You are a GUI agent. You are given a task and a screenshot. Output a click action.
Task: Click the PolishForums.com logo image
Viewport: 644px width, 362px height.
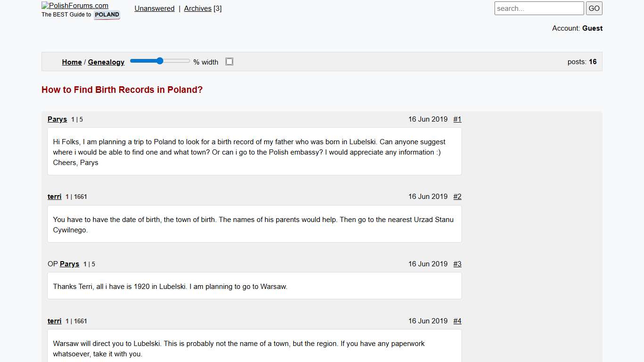click(x=75, y=6)
